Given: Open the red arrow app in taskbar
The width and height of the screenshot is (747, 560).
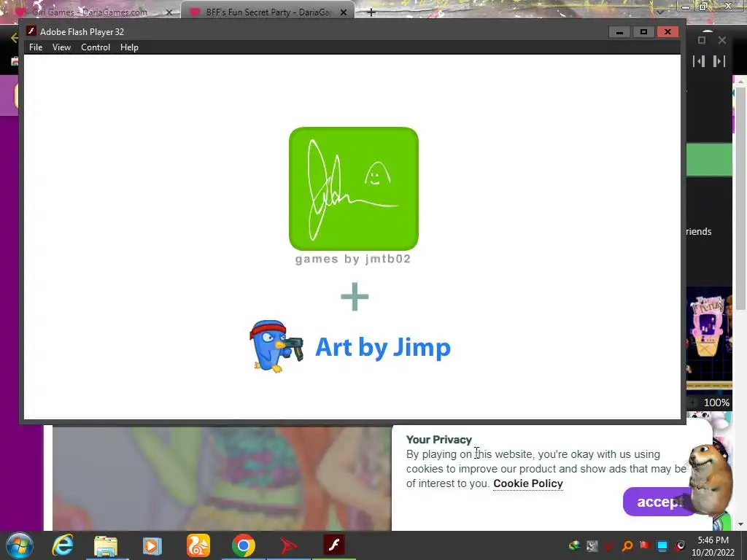Looking at the screenshot, I should point(288,545).
